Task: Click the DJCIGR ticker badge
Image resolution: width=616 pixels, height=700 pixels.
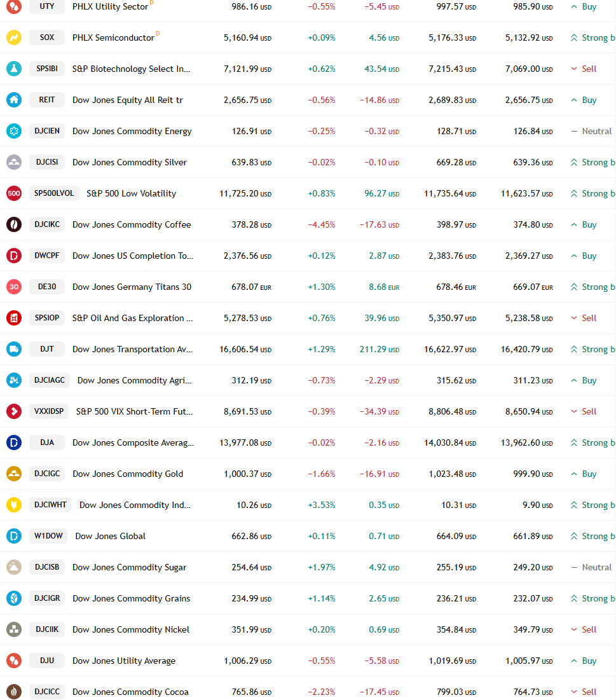Action: click(47, 598)
